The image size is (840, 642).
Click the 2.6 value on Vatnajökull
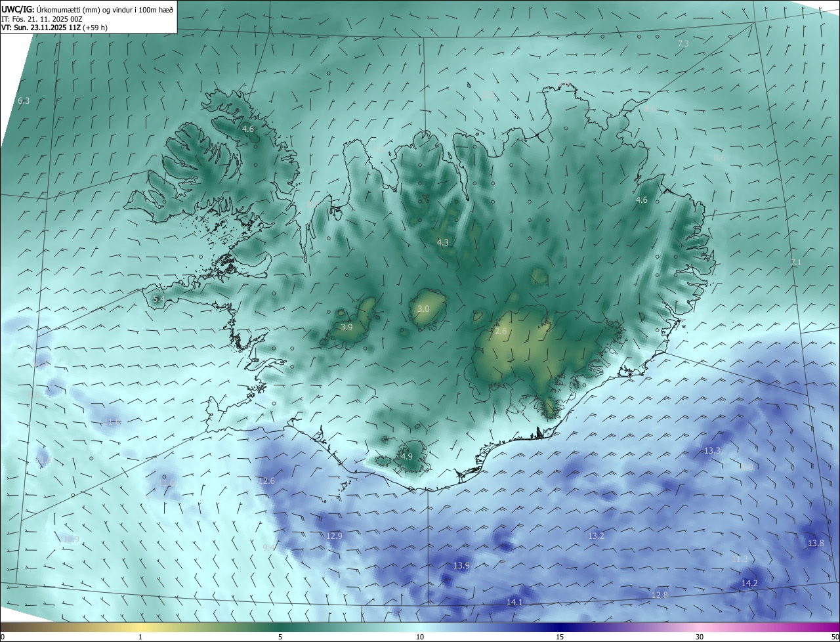coord(501,332)
